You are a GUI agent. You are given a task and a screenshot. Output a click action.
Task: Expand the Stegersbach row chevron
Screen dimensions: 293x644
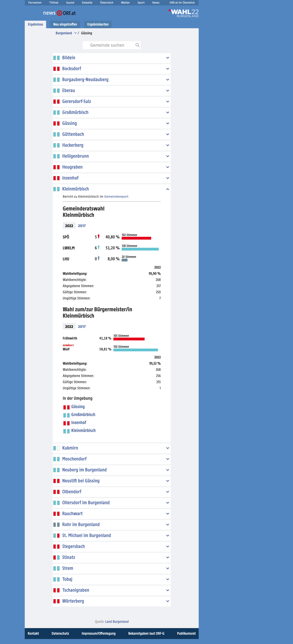pos(167,546)
